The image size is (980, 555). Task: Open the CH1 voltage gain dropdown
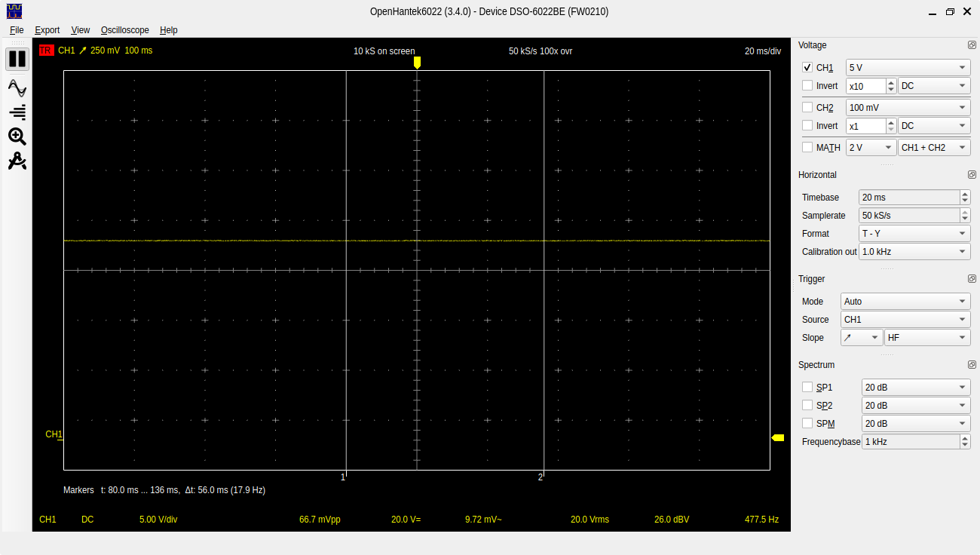coord(908,68)
